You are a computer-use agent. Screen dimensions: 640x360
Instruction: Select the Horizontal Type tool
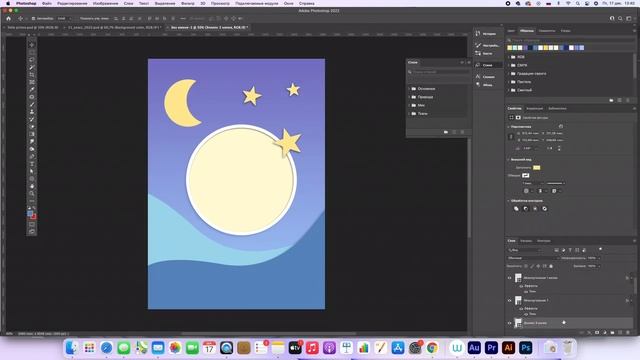click(32, 164)
